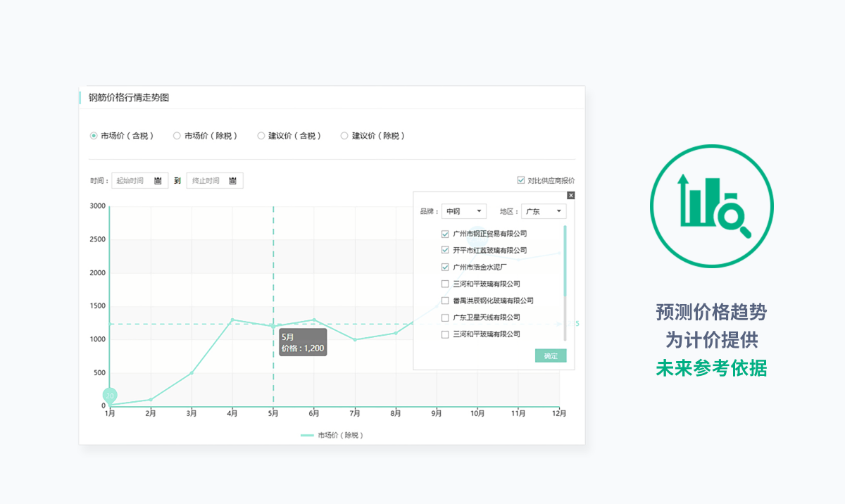The width and height of the screenshot is (845, 504).
Task: Click the 市场价(除税) legend line icon
Action: click(307, 436)
